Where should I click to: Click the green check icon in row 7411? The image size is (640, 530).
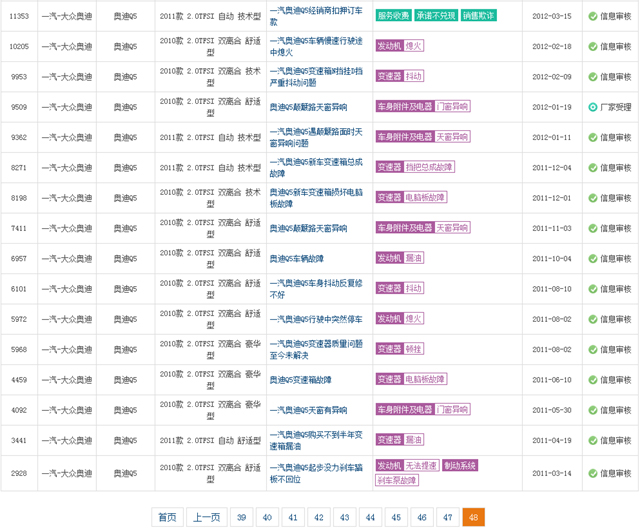(593, 228)
